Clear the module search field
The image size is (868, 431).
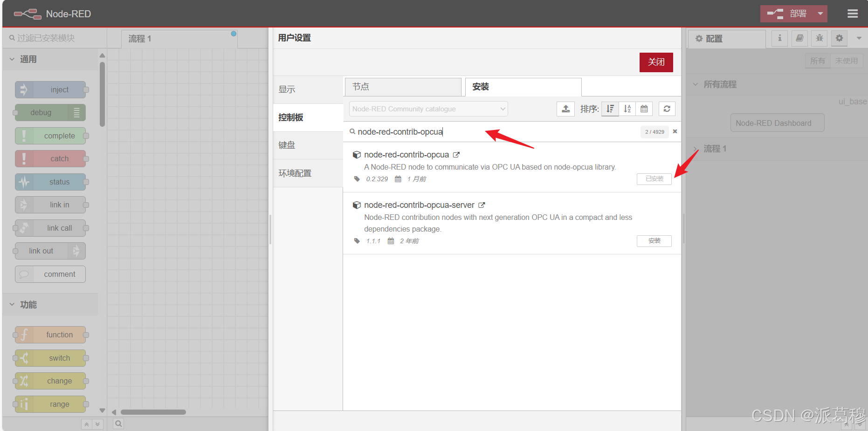click(x=675, y=131)
